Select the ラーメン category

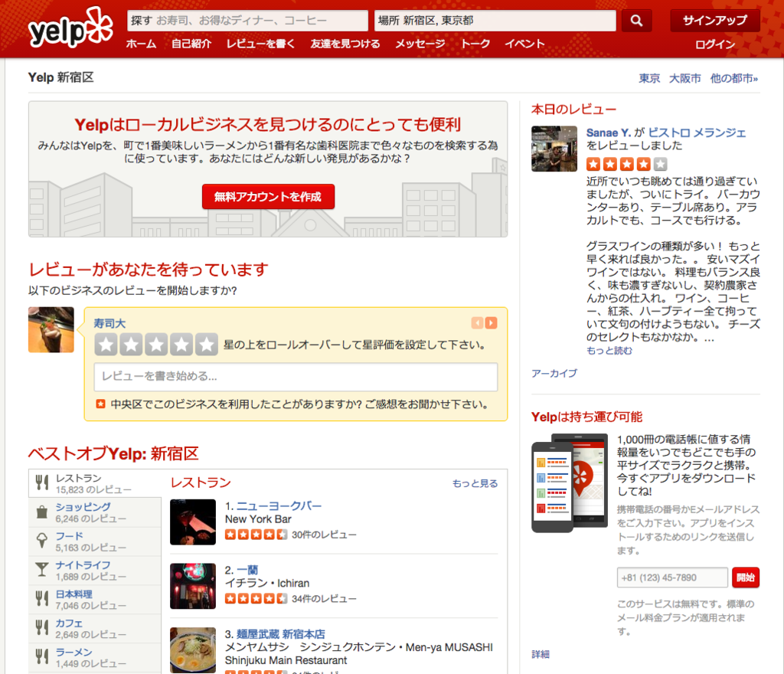pos(95,657)
